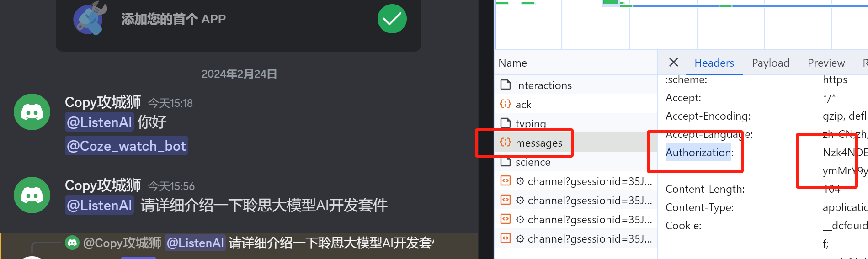Switch to the Preview tab
The height and width of the screenshot is (259, 868).
pyautogui.click(x=826, y=63)
